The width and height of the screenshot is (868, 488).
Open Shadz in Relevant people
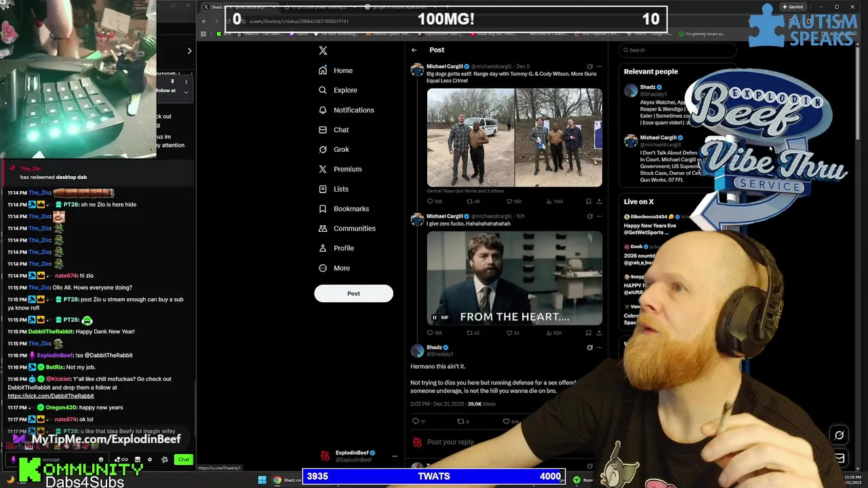click(648, 87)
